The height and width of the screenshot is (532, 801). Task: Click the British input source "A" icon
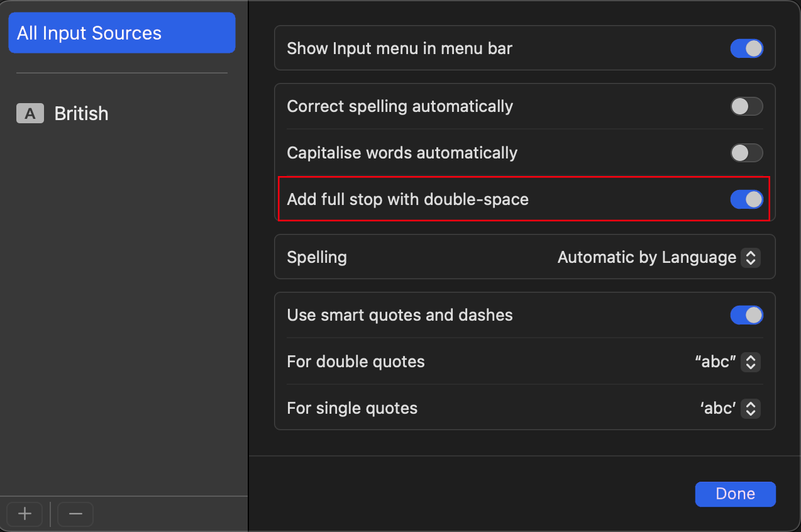tap(30, 113)
